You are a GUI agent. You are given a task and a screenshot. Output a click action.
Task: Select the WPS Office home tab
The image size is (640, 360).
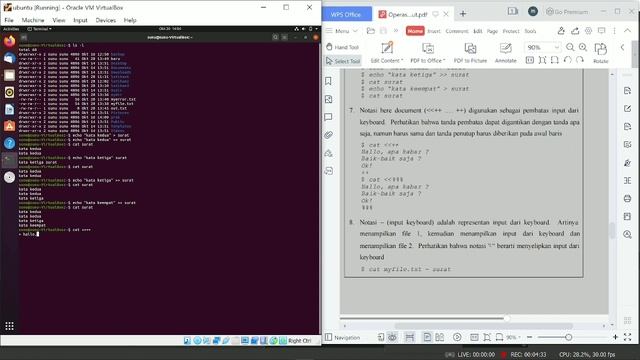tap(346, 14)
